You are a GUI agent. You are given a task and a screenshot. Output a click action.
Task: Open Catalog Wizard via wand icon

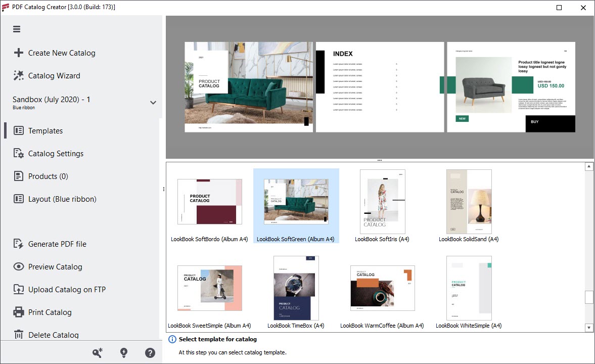coord(19,76)
